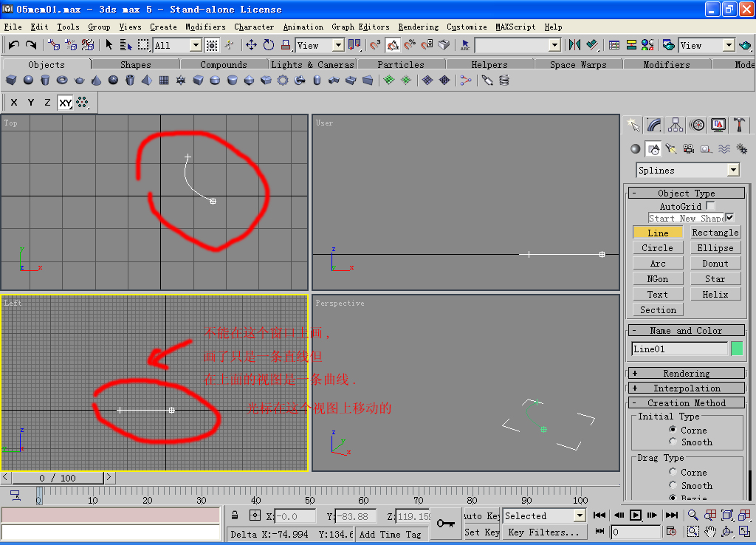The width and height of the screenshot is (756, 545).
Task: Switch to the Particles shelf tab
Action: 401,64
